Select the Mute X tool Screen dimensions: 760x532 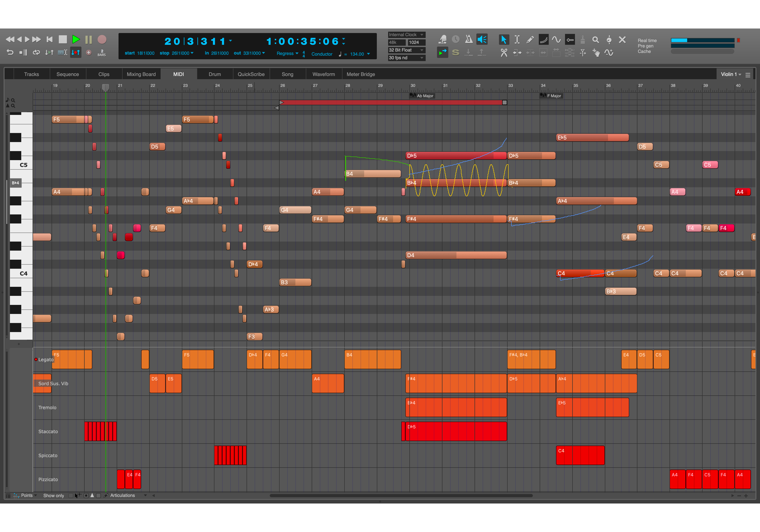tap(622, 39)
